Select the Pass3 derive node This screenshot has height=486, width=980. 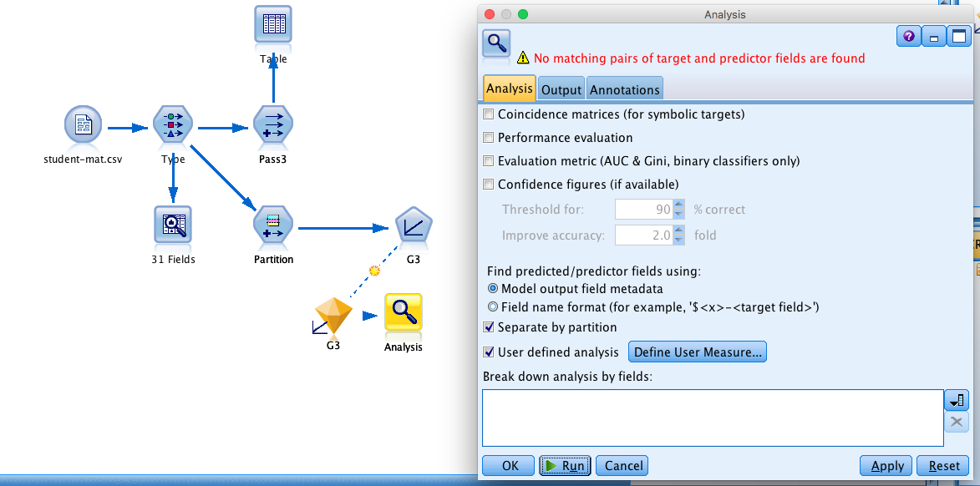pos(273,124)
